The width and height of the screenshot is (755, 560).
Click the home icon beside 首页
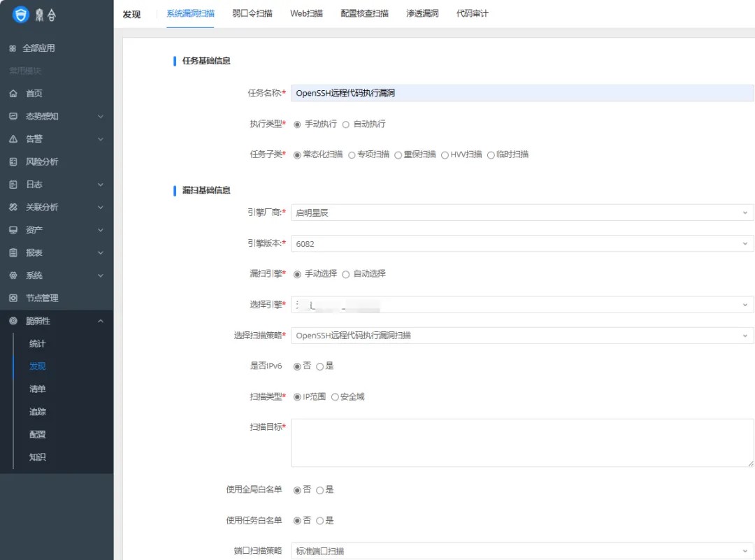[x=13, y=94]
